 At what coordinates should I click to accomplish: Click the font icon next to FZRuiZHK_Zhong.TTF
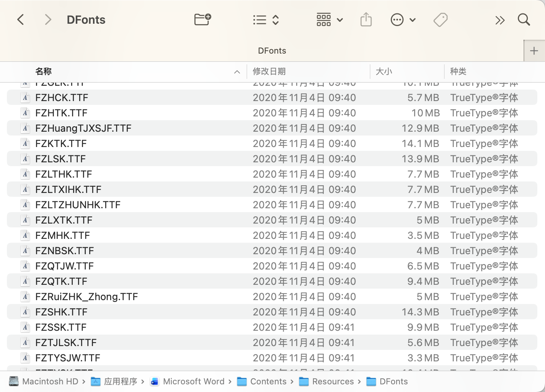(x=25, y=296)
